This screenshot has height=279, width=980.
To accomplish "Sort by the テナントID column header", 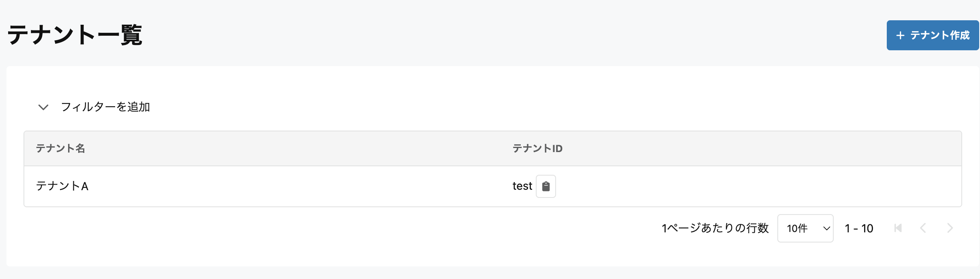I will [537, 148].
